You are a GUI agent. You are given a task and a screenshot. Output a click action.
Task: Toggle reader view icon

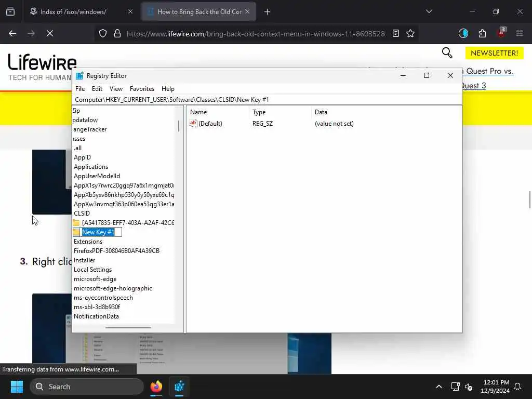coord(395,34)
